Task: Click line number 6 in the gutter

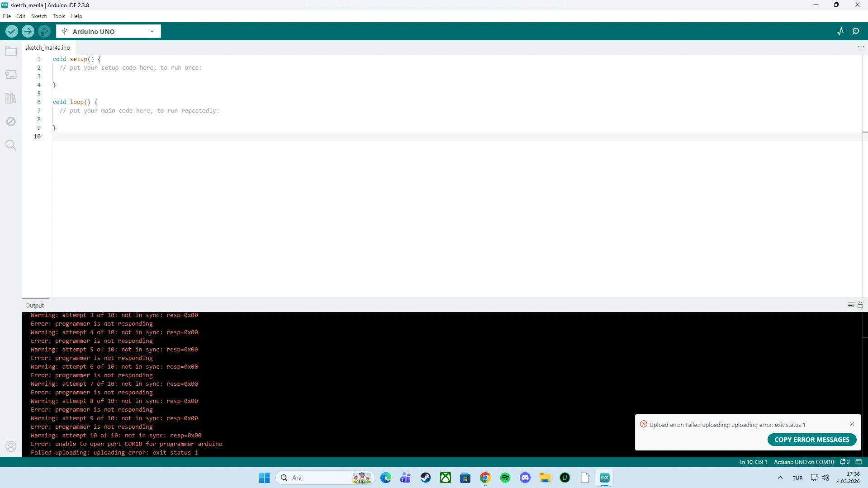Action: point(39,102)
